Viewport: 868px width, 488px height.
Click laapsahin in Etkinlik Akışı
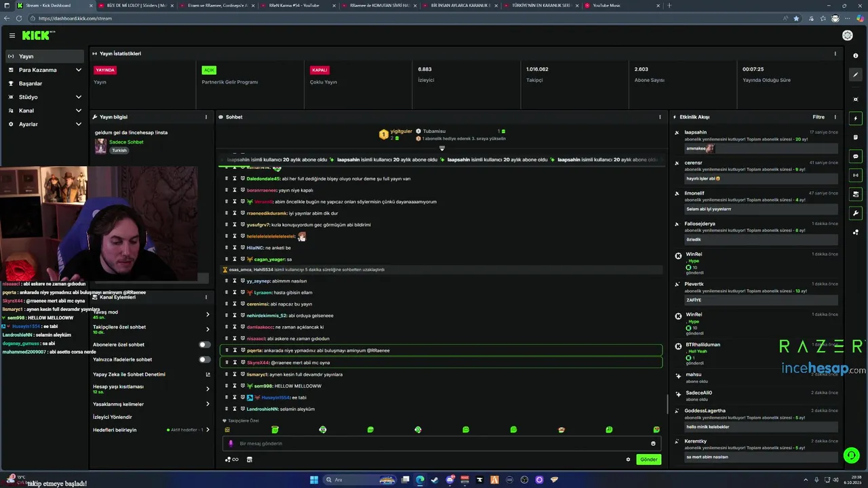[696, 132]
